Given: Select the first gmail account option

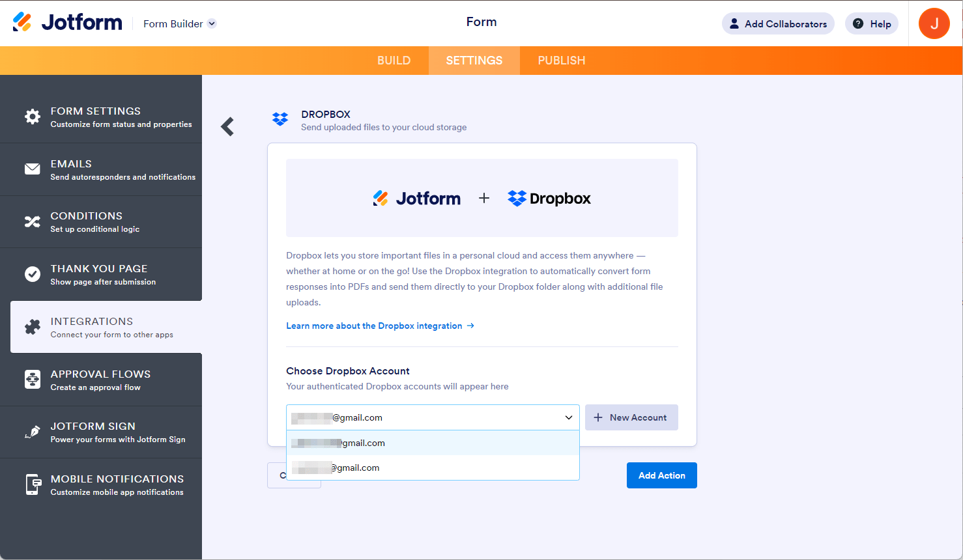Looking at the screenshot, I should (433, 443).
